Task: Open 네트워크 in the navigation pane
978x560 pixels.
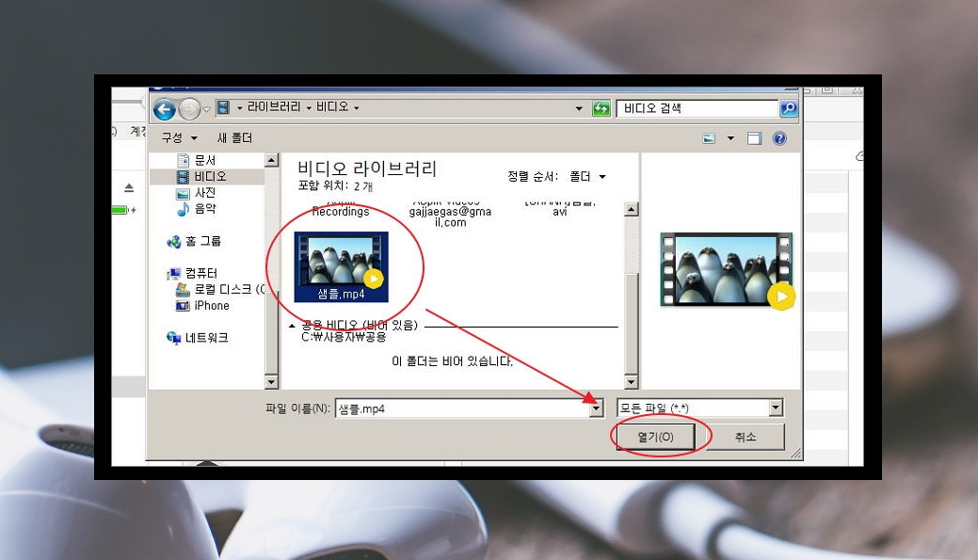Action: (x=207, y=338)
